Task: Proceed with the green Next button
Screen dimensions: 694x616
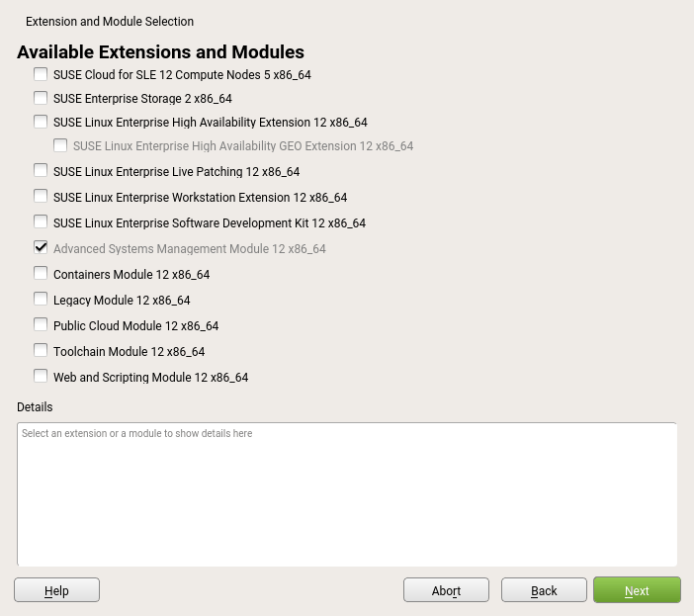Action: point(637,590)
